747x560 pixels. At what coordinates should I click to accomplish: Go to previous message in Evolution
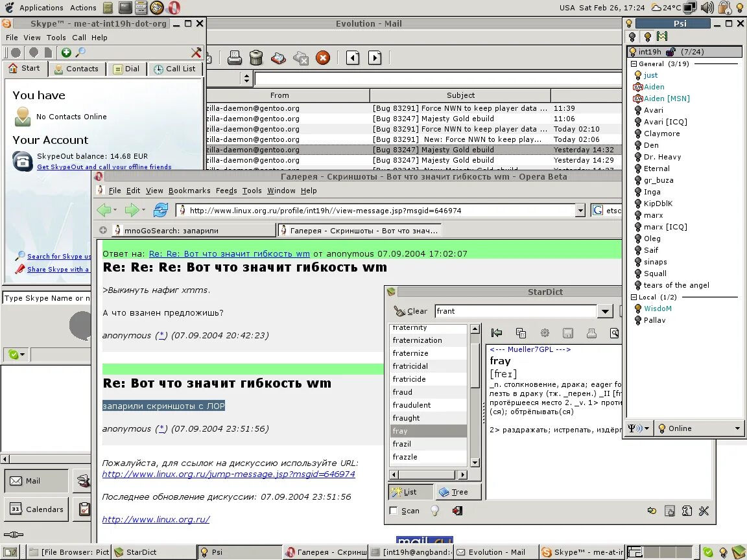point(353,58)
